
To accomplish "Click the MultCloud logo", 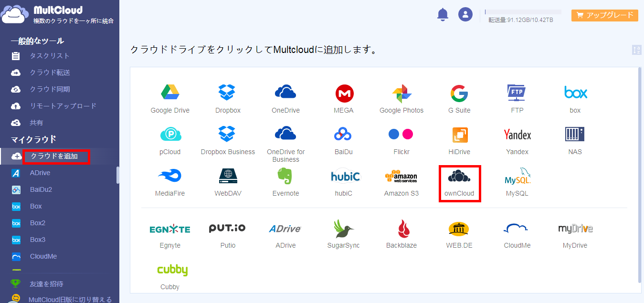I will point(57,15).
